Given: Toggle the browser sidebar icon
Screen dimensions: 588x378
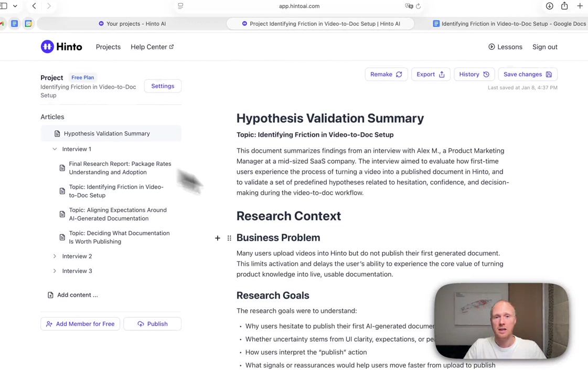Looking at the screenshot, I should [x=4, y=6].
